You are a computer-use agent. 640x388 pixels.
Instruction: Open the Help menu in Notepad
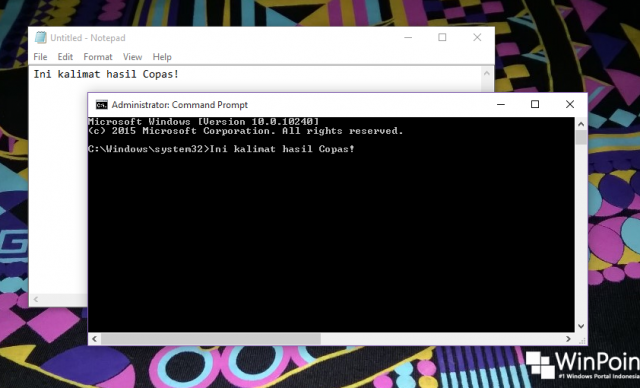[x=162, y=57]
